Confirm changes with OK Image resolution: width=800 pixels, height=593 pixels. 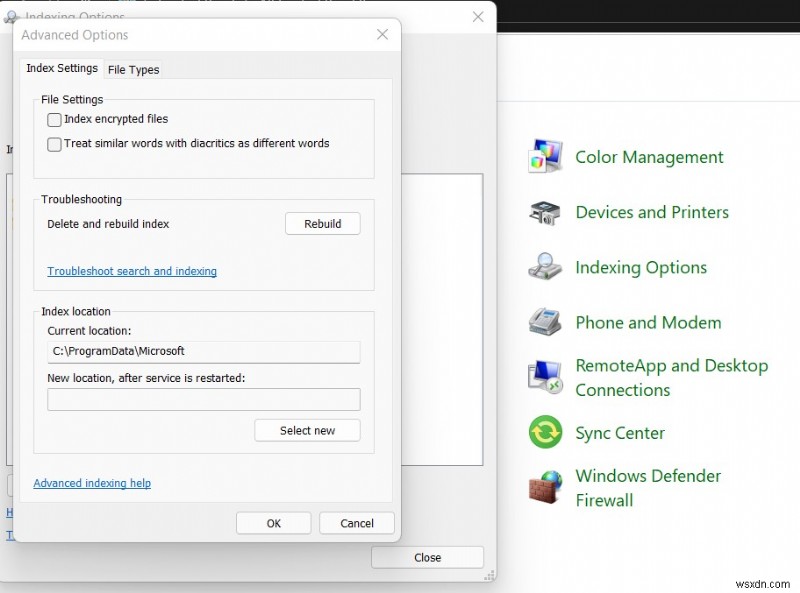tap(273, 522)
